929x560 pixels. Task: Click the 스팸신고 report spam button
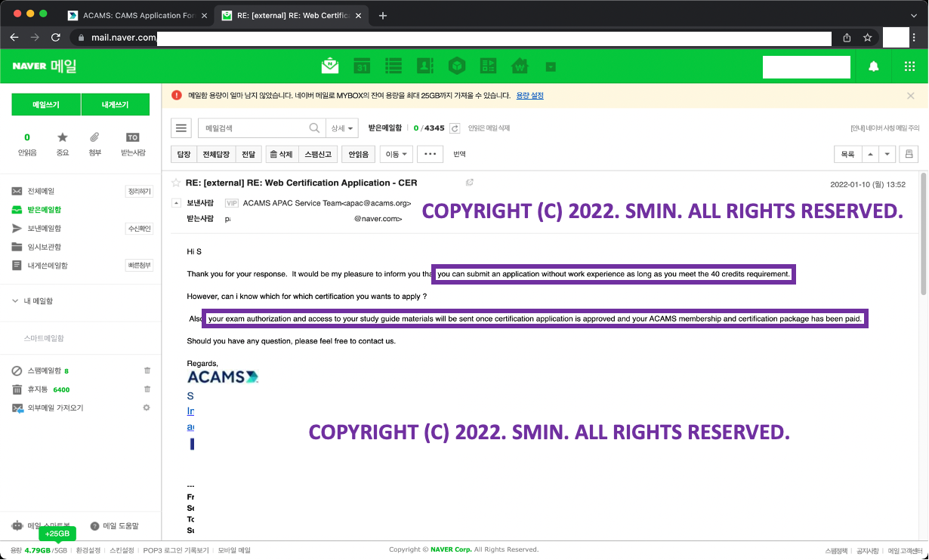(316, 154)
